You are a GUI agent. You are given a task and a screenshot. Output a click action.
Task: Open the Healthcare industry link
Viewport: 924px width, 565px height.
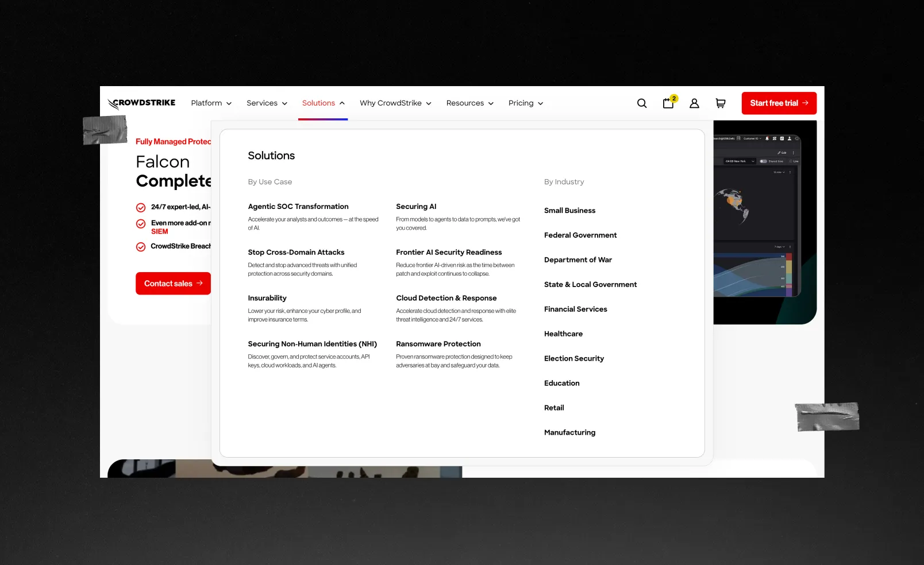click(x=563, y=334)
